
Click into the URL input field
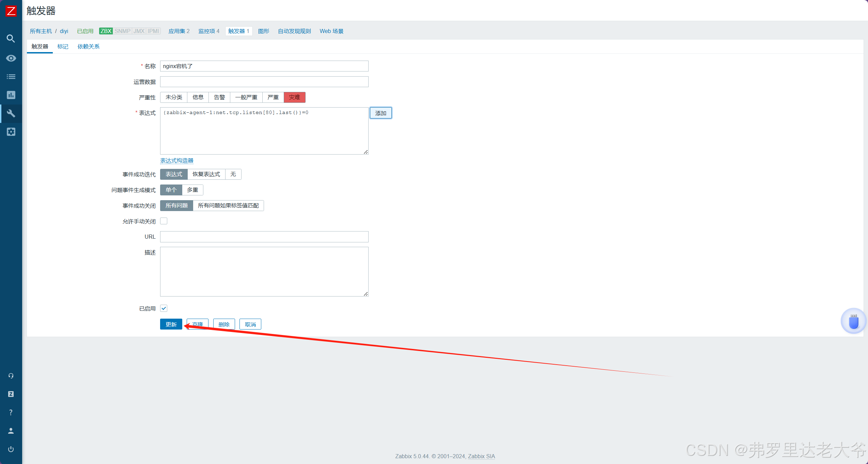coord(264,237)
